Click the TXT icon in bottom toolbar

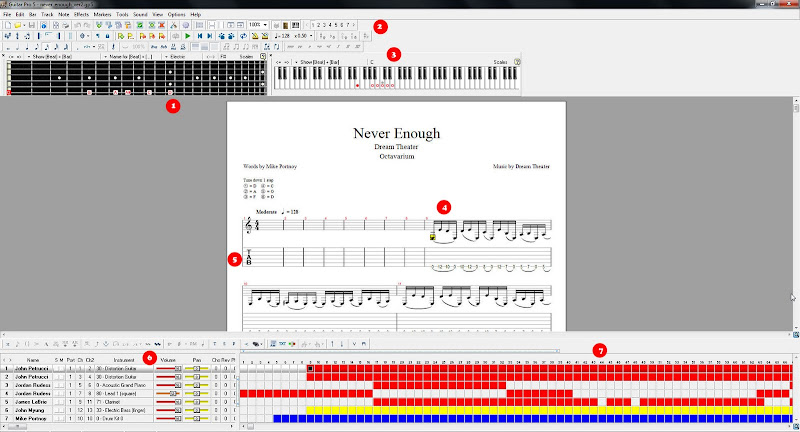point(282,343)
